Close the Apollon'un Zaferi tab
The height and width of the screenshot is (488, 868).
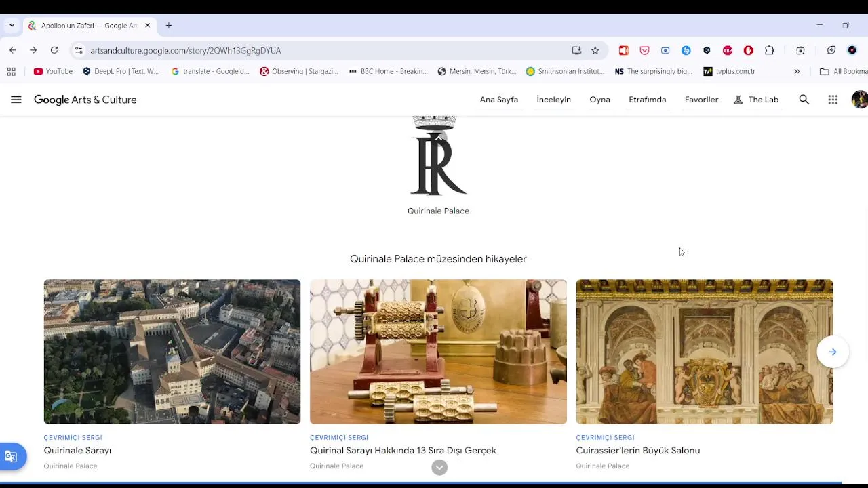pyautogui.click(x=147, y=26)
